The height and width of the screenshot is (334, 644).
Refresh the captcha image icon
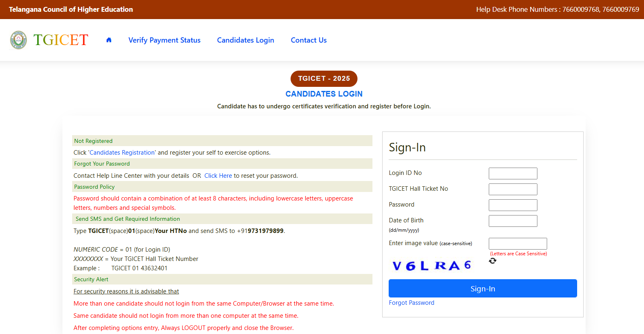[x=492, y=261]
